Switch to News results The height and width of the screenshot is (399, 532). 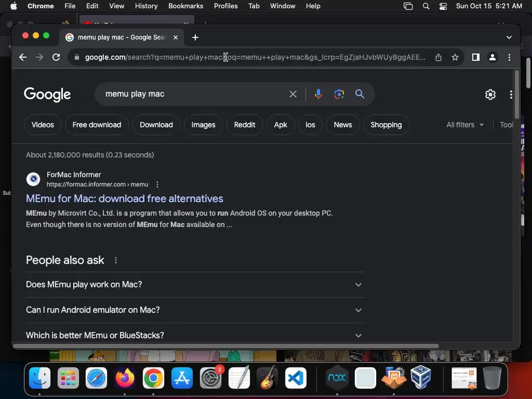click(x=343, y=125)
